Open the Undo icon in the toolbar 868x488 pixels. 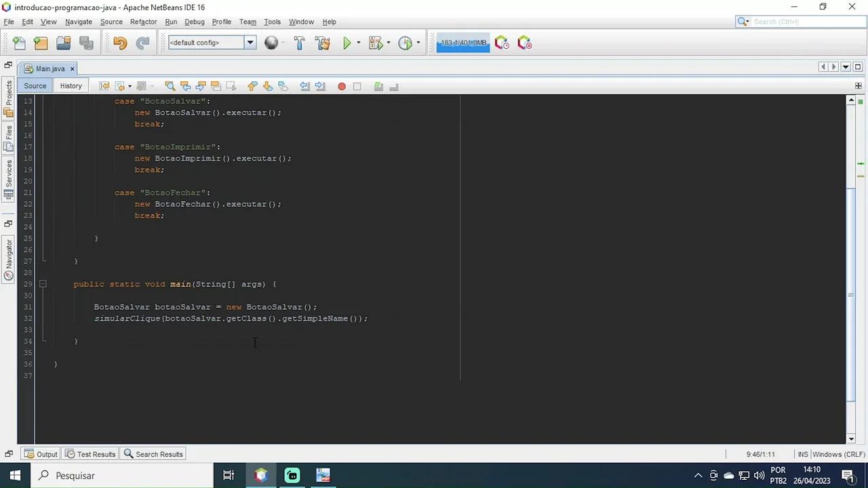(120, 43)
